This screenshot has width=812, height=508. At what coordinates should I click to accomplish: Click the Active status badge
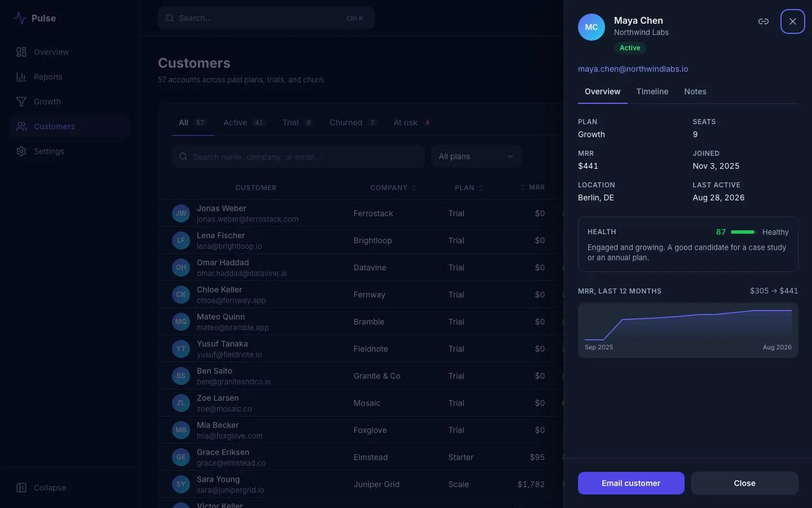click(x=630, y=48)
